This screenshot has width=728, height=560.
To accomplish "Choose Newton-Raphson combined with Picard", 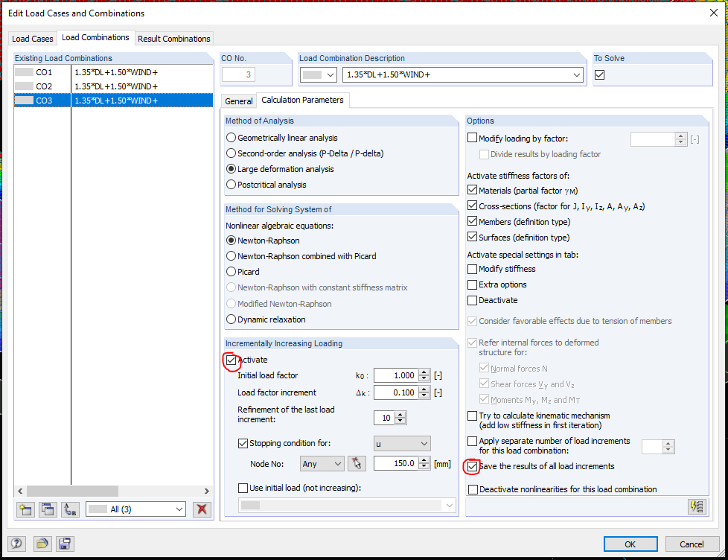I will 231,256.
